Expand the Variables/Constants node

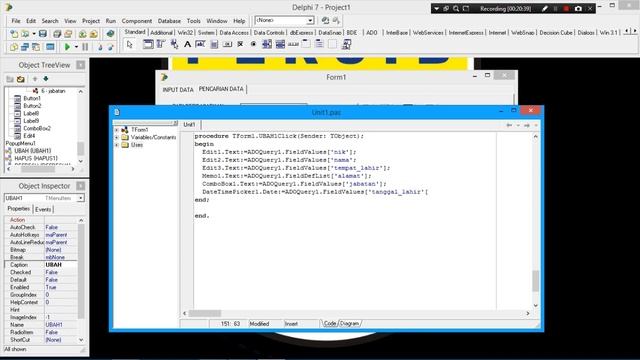click(x=117, y=138)
